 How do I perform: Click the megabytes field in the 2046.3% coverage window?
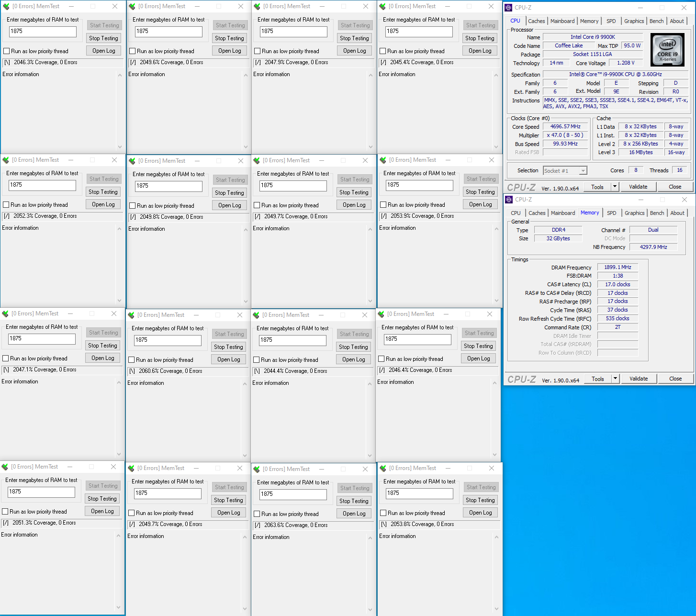(43, 32)
